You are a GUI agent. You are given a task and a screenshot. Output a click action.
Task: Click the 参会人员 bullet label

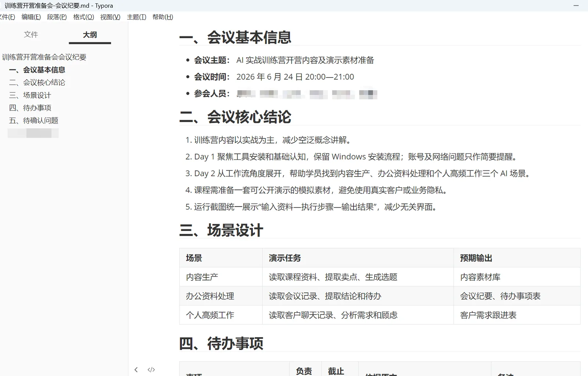[212, 94]
